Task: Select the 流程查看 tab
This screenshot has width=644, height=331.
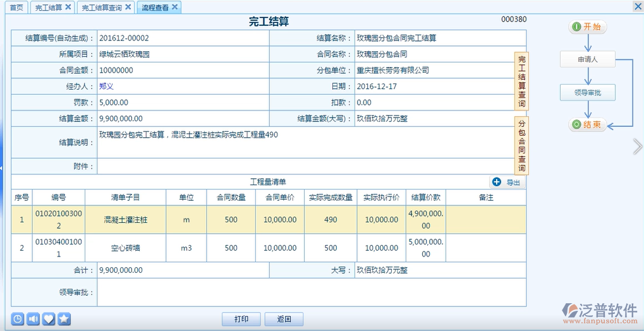Action: tap(155, 8)
